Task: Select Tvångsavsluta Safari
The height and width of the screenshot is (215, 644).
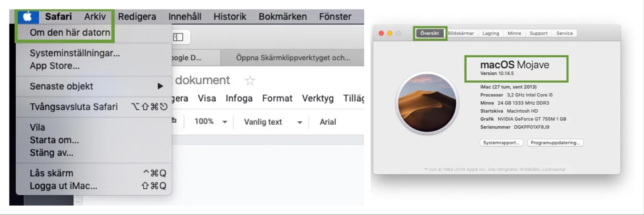Action: click(x=94, y=107)
